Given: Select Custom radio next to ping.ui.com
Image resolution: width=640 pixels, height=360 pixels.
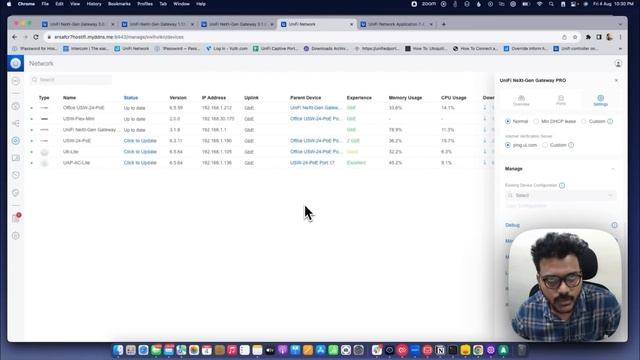Looking at the screenshot, I should [x=545, y=145].
